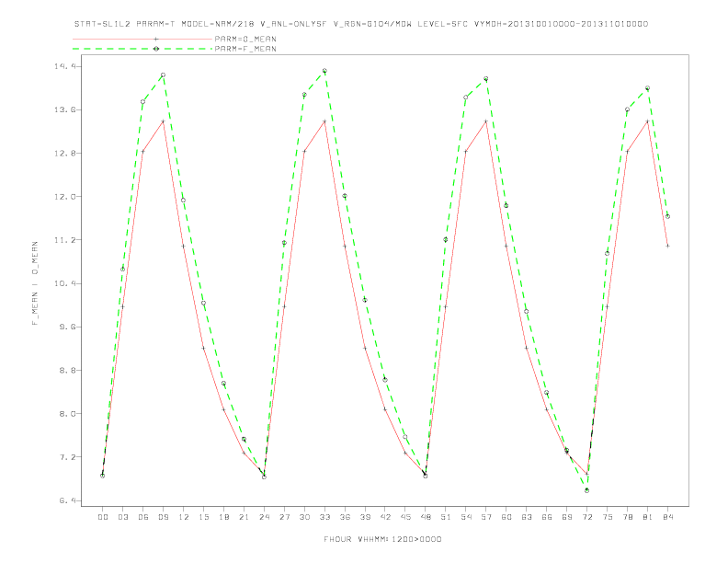The image size is (728, 563).
Task: Click y-axis tick label 6.4
Action: 66,500
